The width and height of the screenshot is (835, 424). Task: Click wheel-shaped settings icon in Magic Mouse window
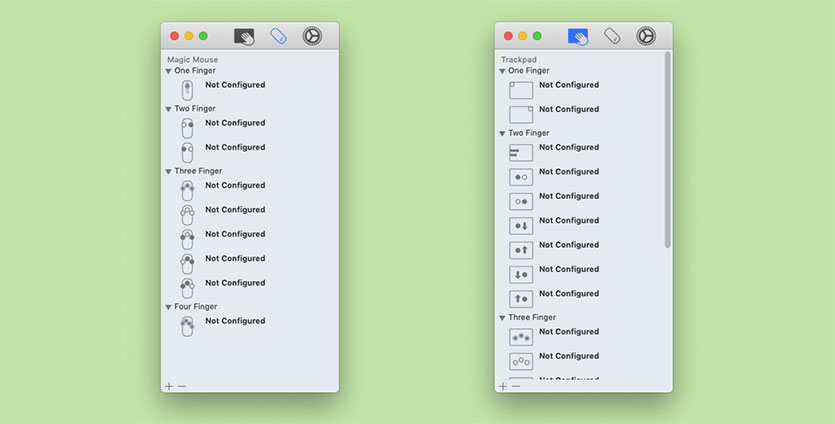coord(312,36)
